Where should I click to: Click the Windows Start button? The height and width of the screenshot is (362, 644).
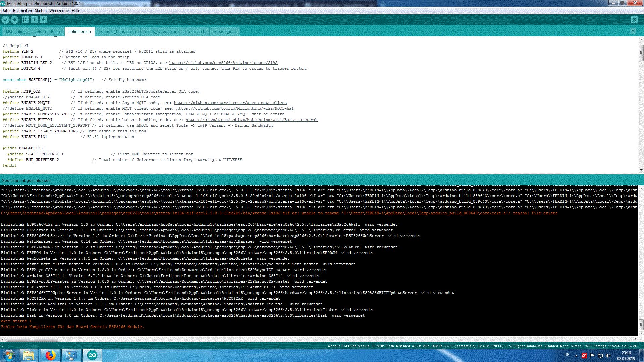click(x=9, y=355)
